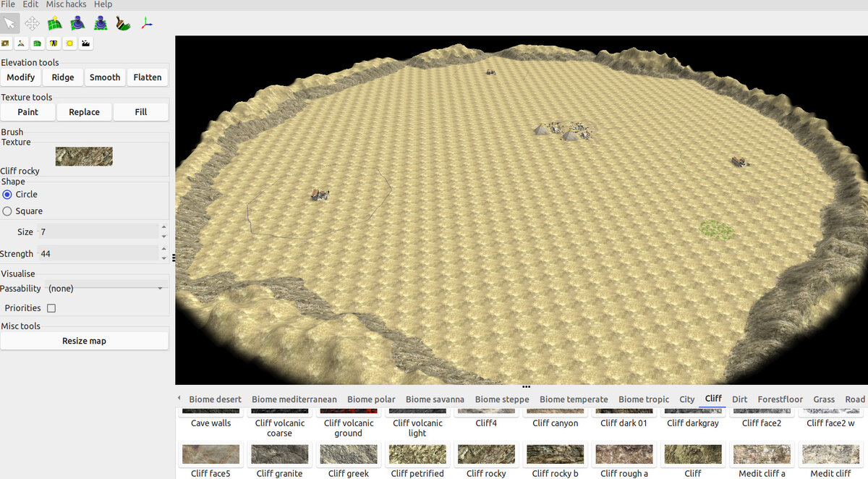868x479 pixels.
Task: Choose the Cliff face5 texture thumbnail
Action: pos(210,454)
